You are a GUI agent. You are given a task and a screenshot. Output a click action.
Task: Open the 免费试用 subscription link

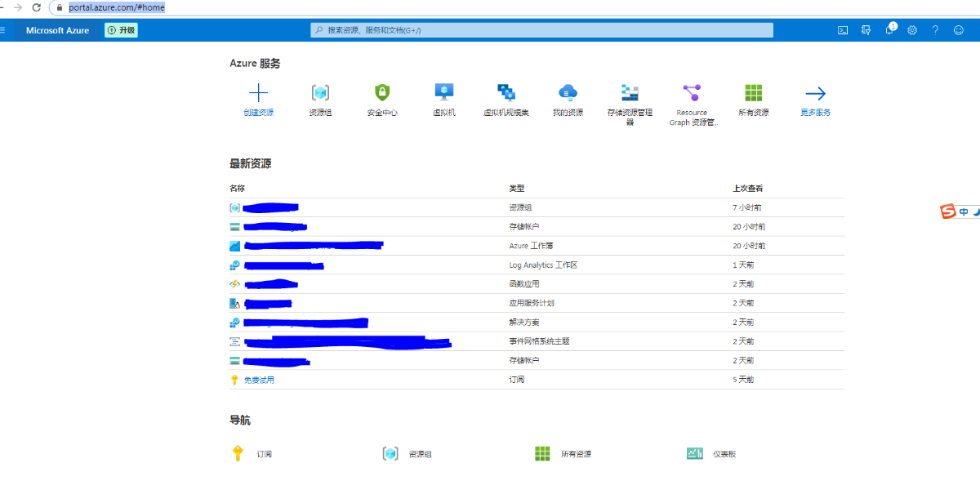coord(259,380)
